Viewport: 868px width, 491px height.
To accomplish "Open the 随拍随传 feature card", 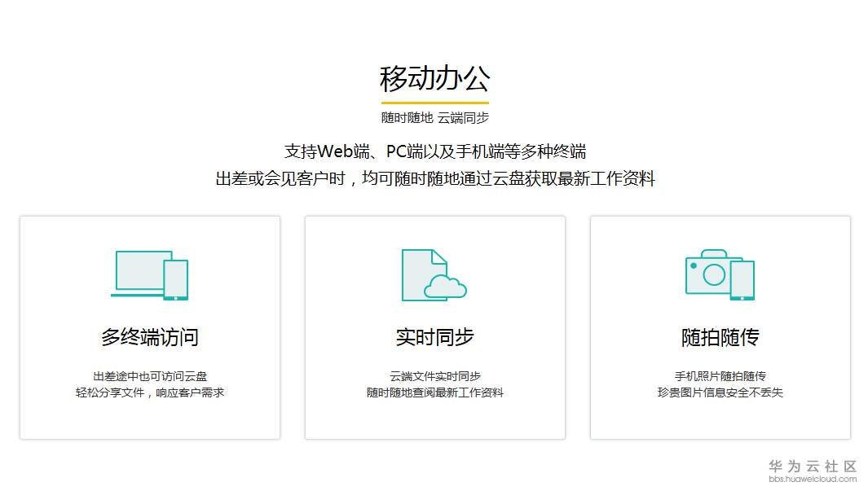I will point(718,326).
